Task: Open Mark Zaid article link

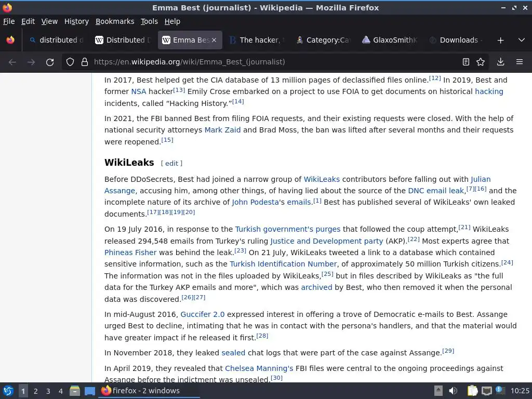Action: click(222, 130)
